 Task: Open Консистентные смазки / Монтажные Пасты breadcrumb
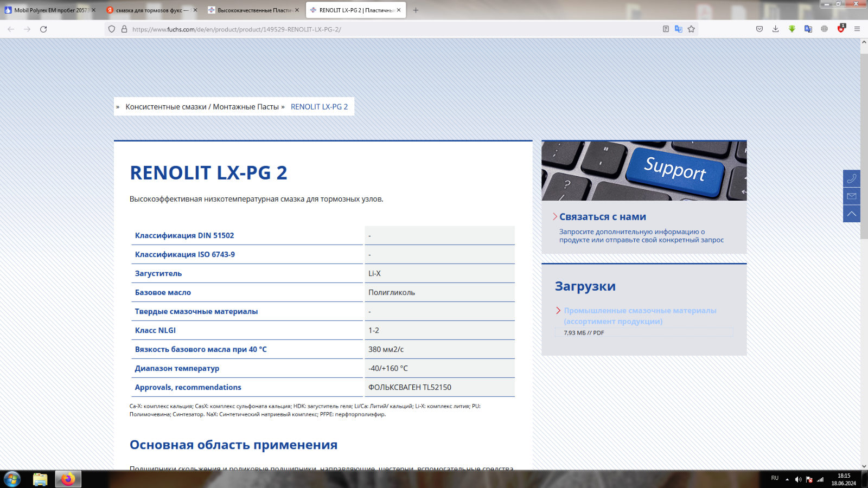202,107
